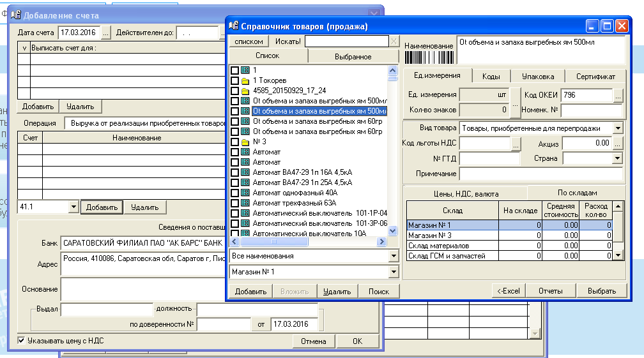Click the '<-Excel' export button

tap(509, 291)
